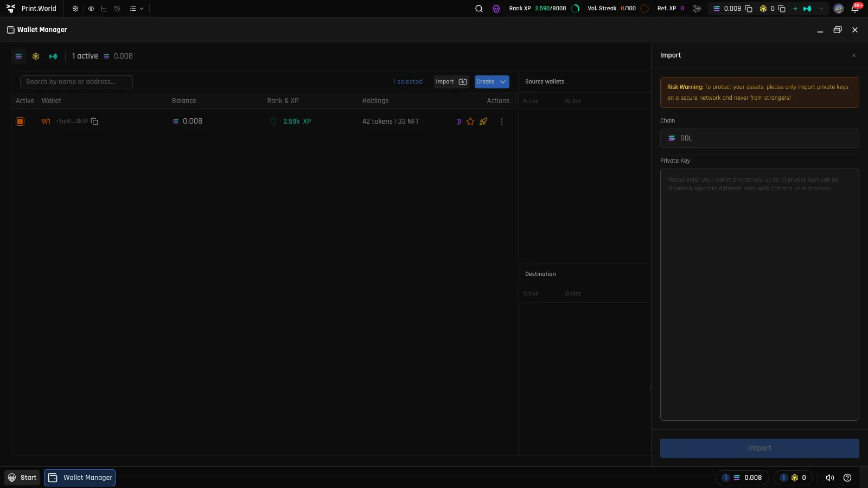Click the 42 tokens | 33 NFT holdings
The image size is (868, 488).
coord(391,121)
